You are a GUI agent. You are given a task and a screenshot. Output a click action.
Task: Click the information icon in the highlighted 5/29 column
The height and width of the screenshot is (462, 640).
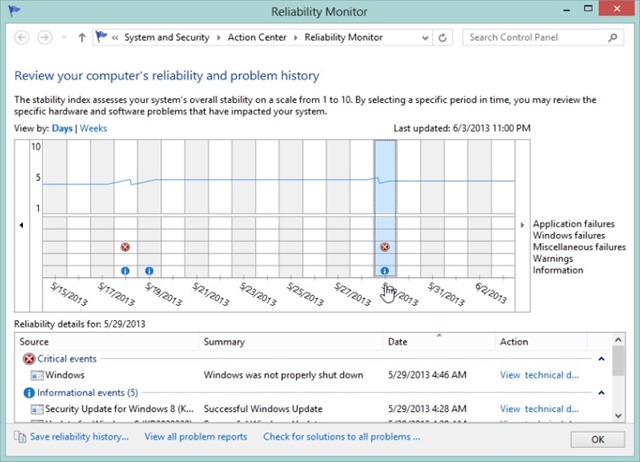pyautogui.click(x=385, y=271)
